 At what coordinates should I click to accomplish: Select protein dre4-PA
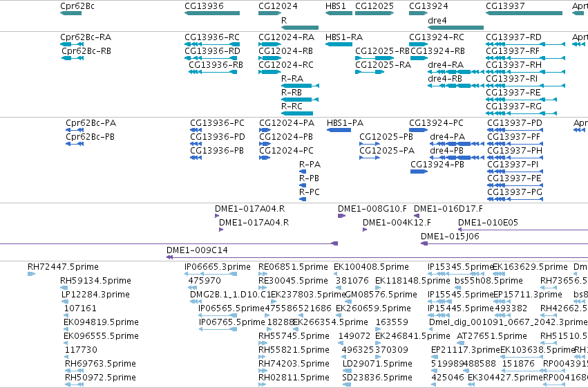tap(457, 144)
